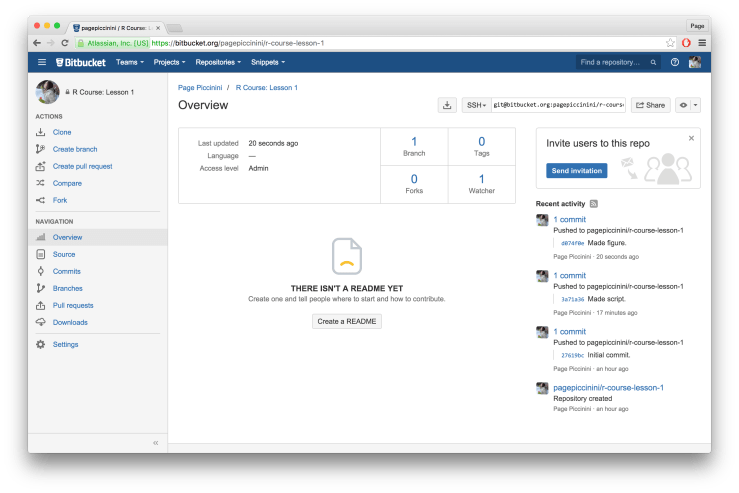Screen dimensions: 739x493
Task: Collapse the sidebar with double-chevron icon
Action: point(155,442)
